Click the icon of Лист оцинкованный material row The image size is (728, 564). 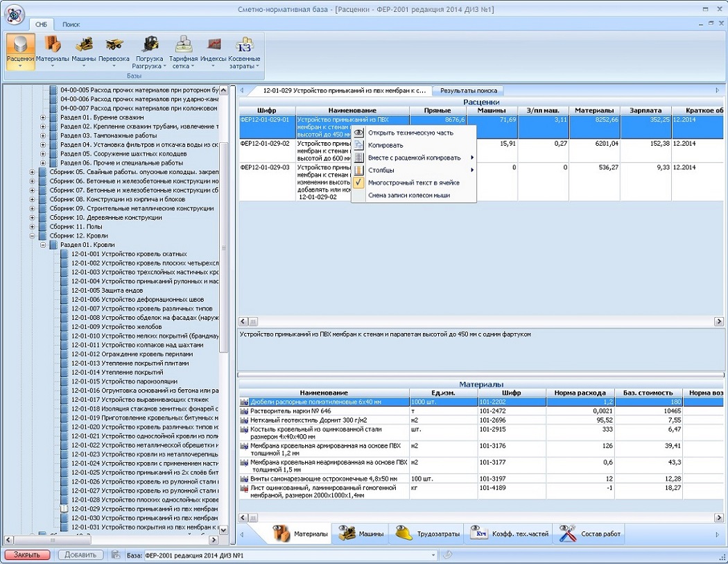(x=244, y=488)
